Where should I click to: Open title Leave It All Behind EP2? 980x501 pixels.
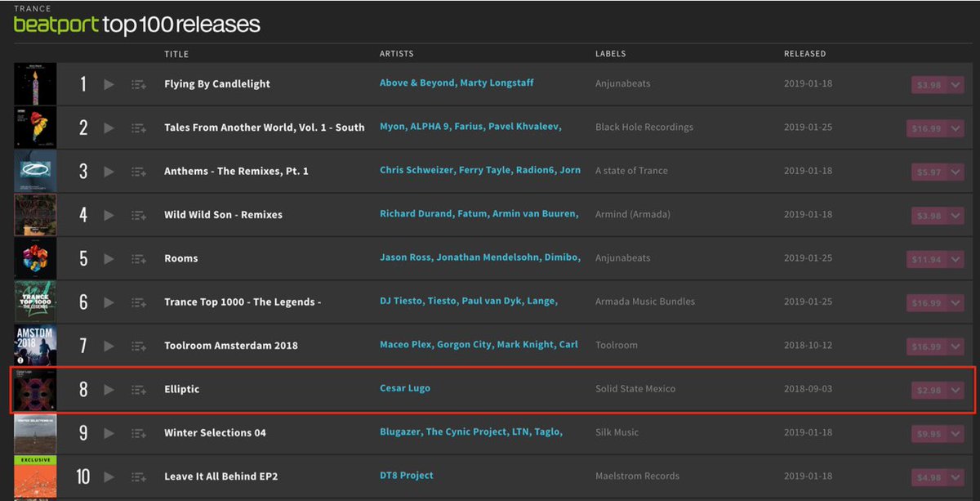221,476
